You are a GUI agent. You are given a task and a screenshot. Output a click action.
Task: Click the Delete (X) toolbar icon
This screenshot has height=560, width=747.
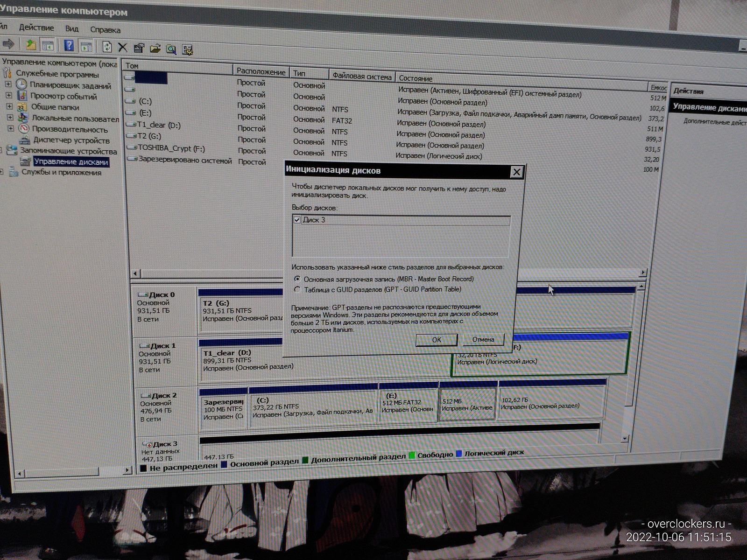coord(123,48)
